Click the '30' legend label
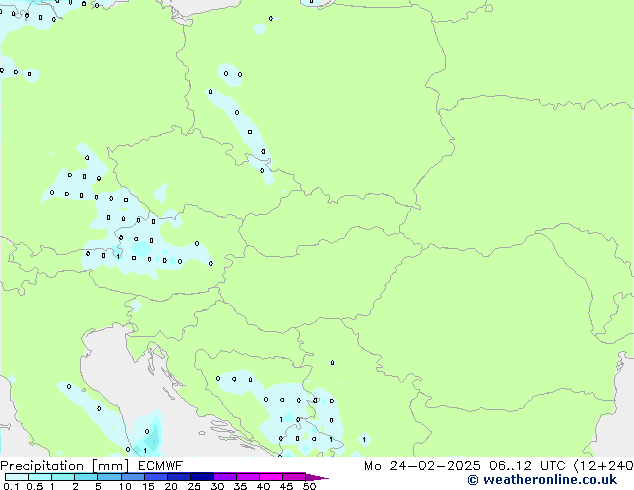This screenshot has height=490, width=634. tap(217, 486)
